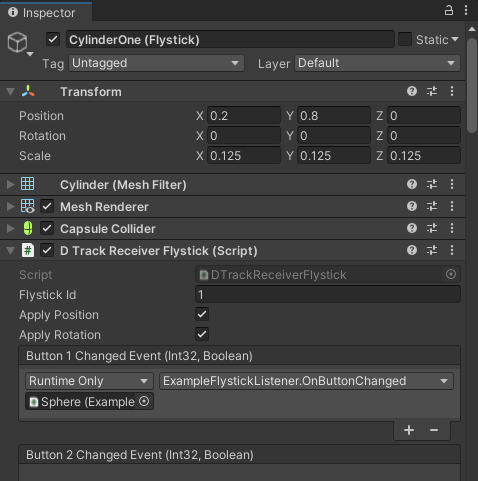Expand the Capsule Collider component
This screenshot has height=481, width=478.
pyautogui.click(x=11, y=228)
